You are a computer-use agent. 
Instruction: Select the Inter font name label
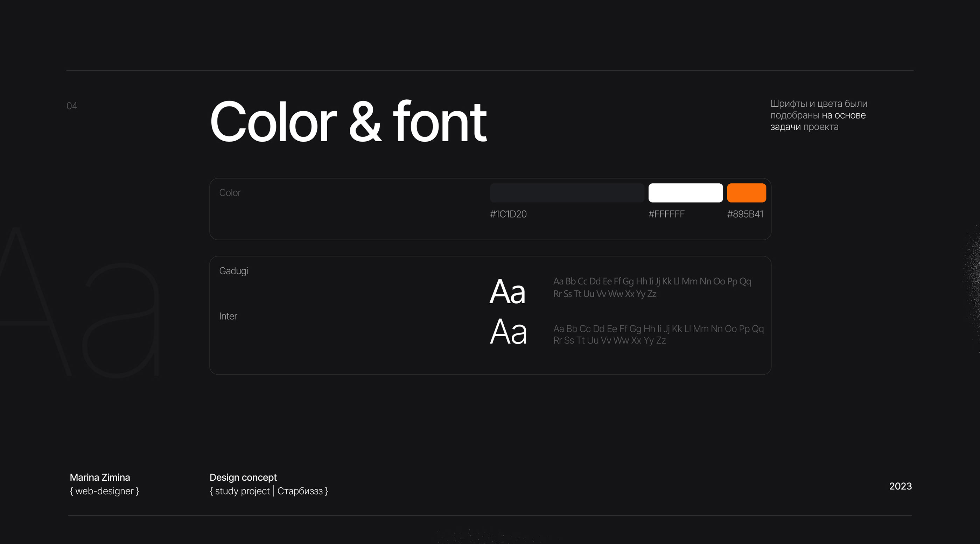pyautogui.click(x=228, y=316)
